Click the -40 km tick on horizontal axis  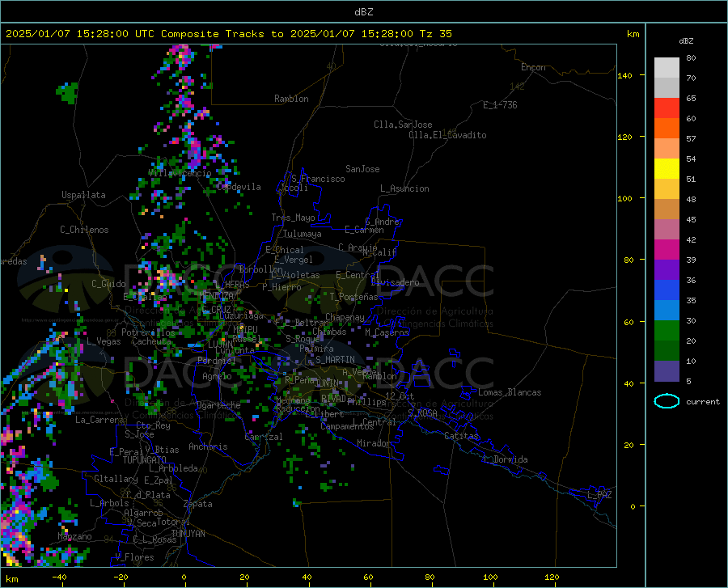point(59,577)
